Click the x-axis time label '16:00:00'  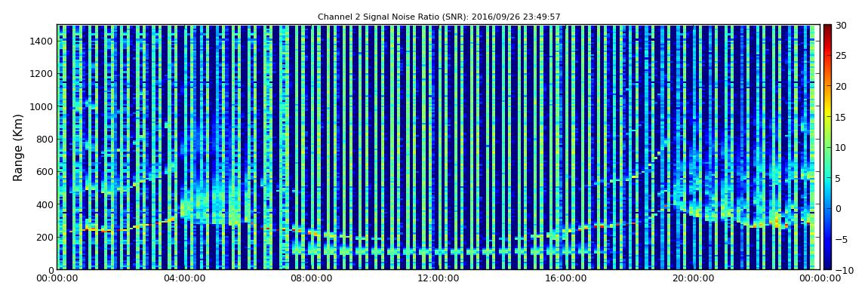point(566,279)
